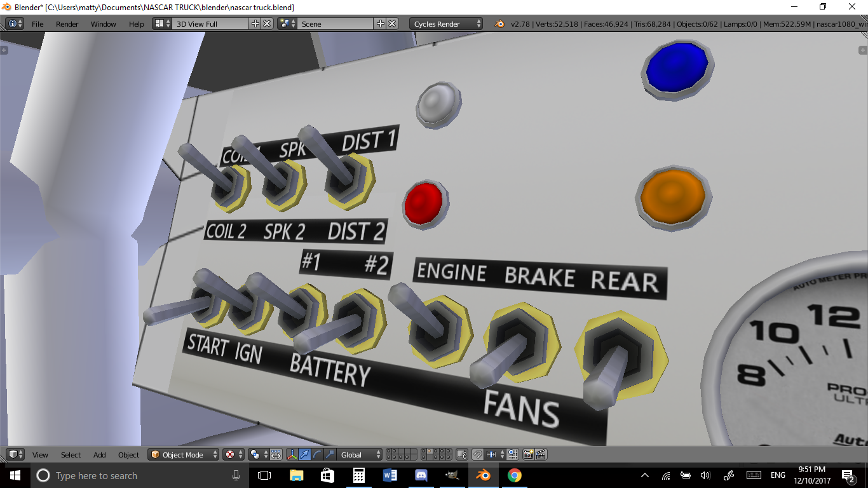Open the viewport shading selector
Image resolution: width=868 pixels, height=488 pixels.
pyautogui.click(x=233, y=454)
